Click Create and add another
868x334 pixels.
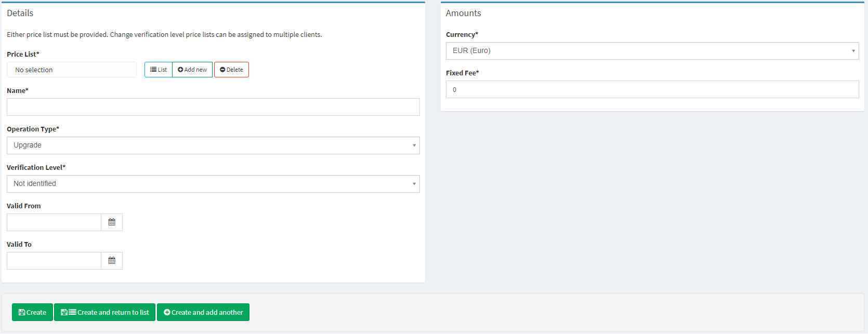203,312
